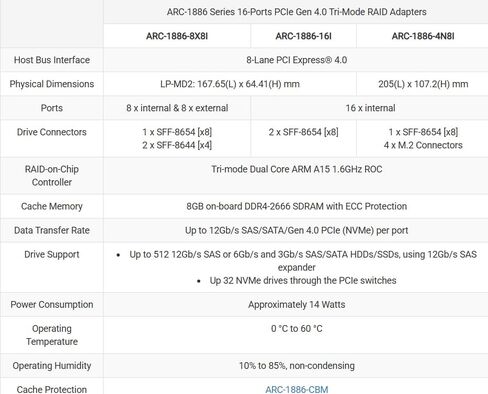
Task: Select the ARC-1886-4N8I column header
Action: (423, 36)
